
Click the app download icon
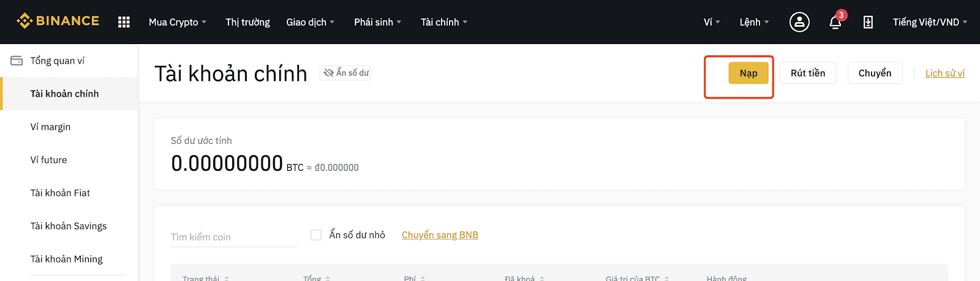pos(868,22)
